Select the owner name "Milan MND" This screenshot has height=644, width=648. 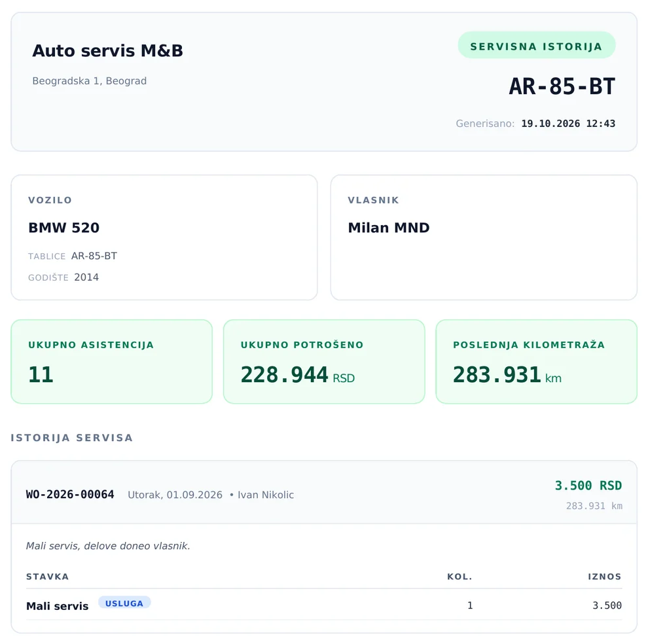pos(388,228)
